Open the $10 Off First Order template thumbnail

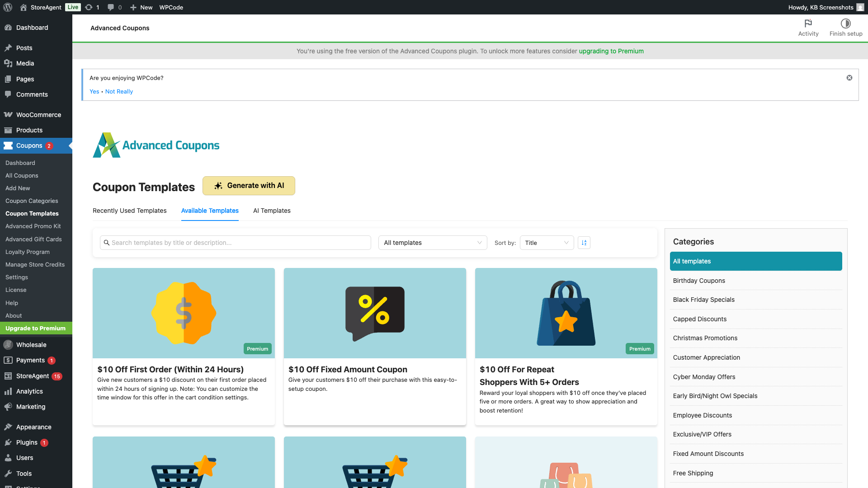tap(184, 313)
